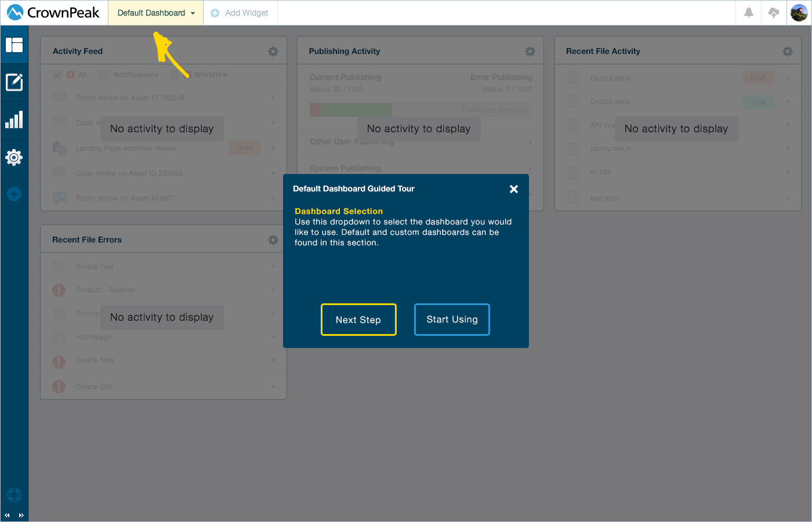Click 'Product - Spanish' error entry text
This screenshot has width=812, height=522.
[106, 290]
